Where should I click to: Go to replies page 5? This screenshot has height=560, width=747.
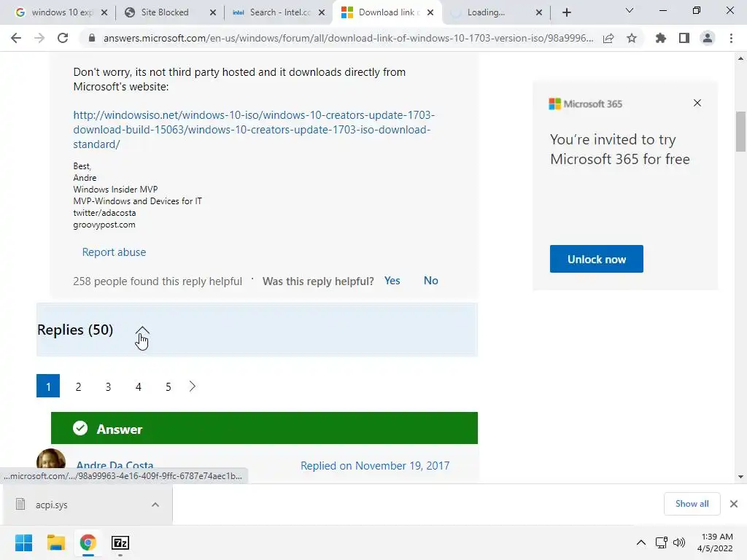pyautogui.click(x=169, y=386)
